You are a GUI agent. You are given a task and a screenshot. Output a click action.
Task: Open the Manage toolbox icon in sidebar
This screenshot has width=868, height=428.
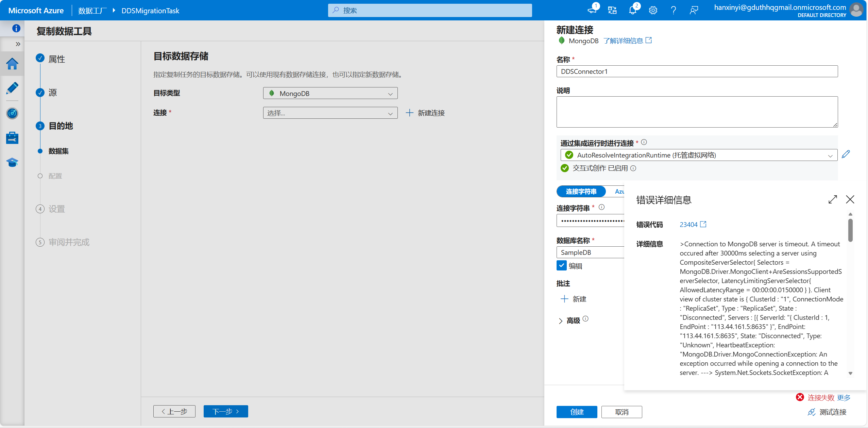[12, 138]
